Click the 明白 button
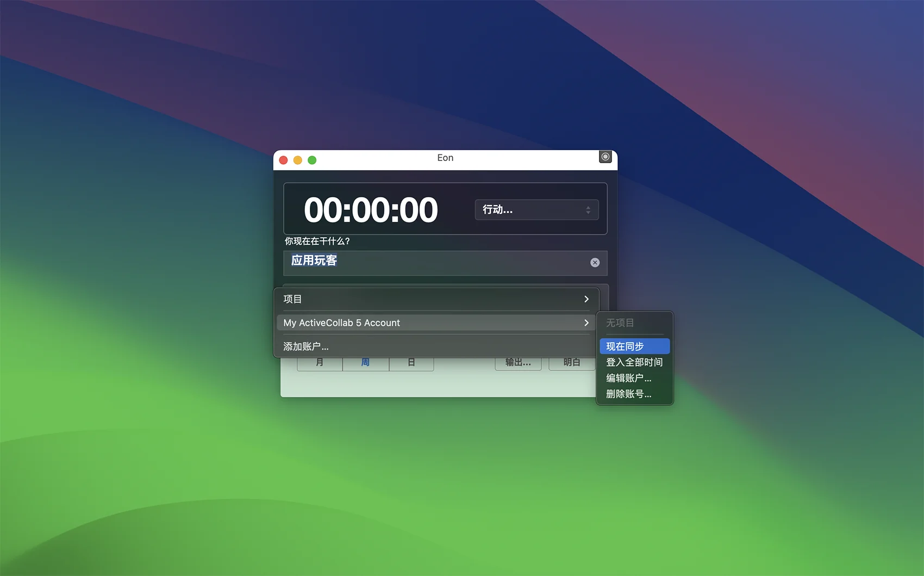Screen dimensions: 924x576 click(572, 364)
